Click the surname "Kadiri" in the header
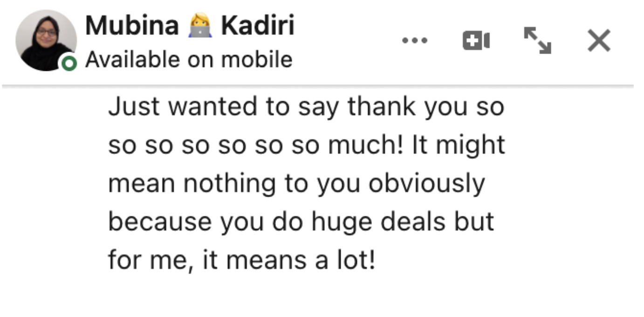Viewport: 644px width, 317px height. [257, 26]
